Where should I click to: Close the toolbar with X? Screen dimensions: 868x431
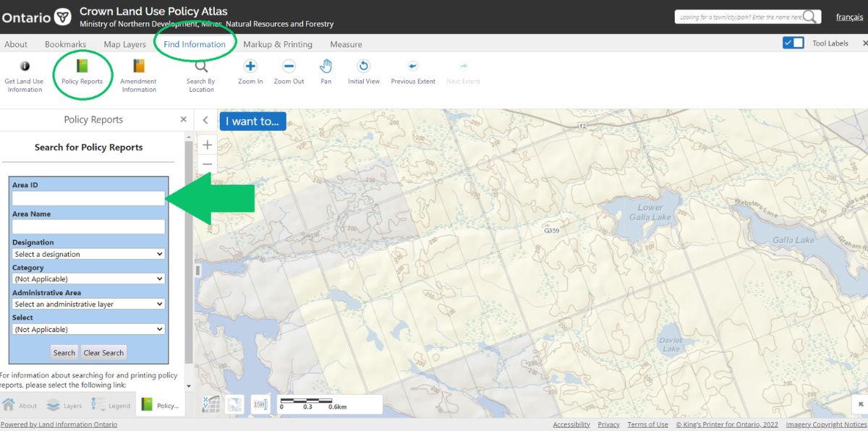[865, 43]
